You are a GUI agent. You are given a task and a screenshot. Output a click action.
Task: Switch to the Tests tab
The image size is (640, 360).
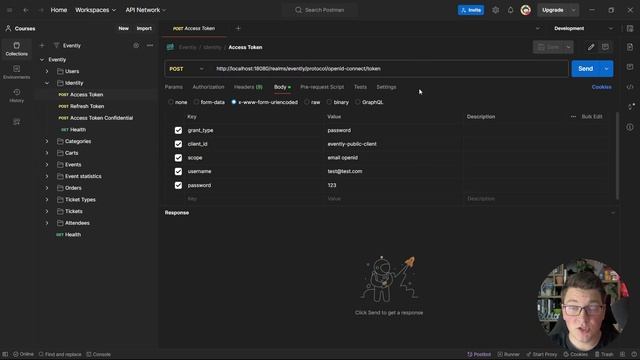(x=360, y=87)
